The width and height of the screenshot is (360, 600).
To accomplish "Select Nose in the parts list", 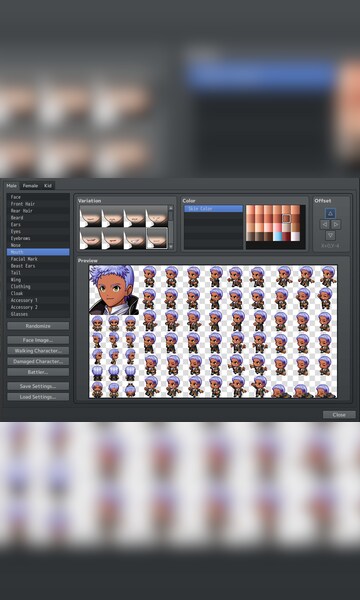I will (x=38, y=245).
